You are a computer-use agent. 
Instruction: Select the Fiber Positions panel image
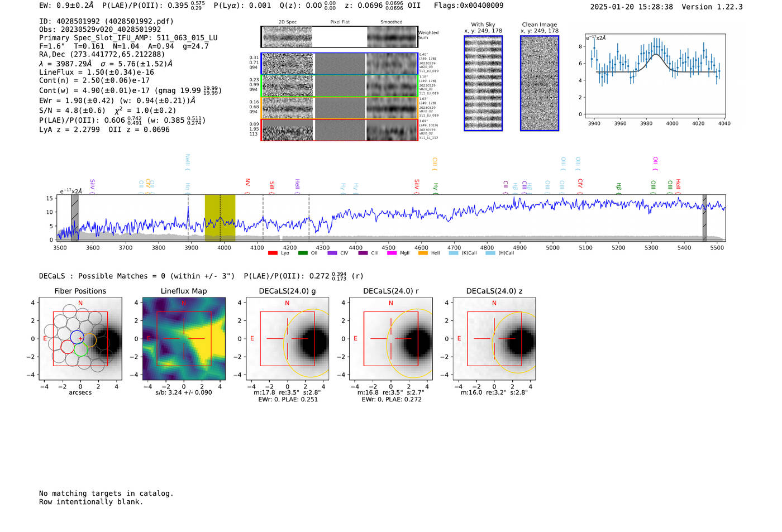(x=80, y=338)
